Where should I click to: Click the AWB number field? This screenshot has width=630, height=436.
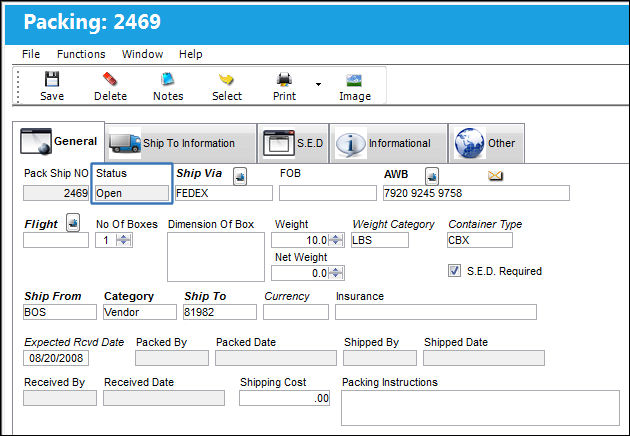tap(476, 193)
